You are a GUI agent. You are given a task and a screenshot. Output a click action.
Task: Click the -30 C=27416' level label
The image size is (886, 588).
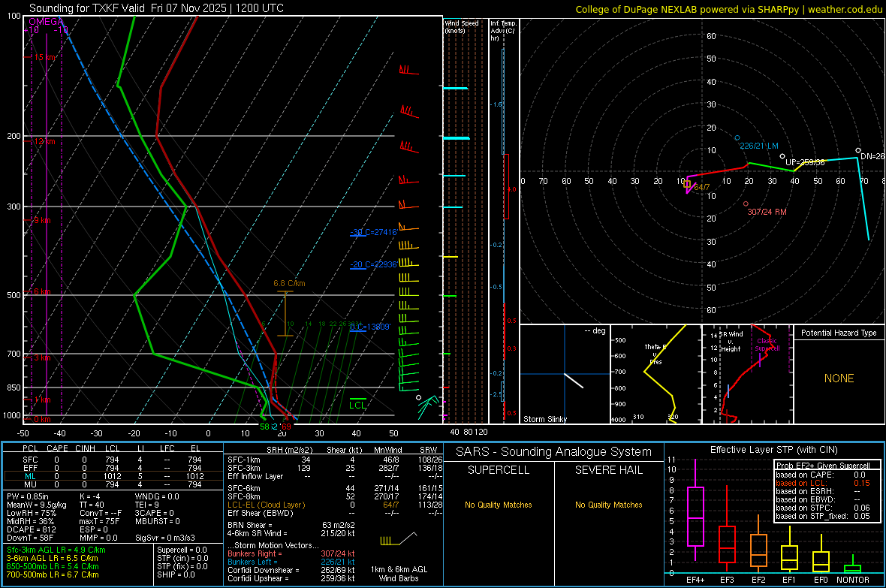(373, 232)
